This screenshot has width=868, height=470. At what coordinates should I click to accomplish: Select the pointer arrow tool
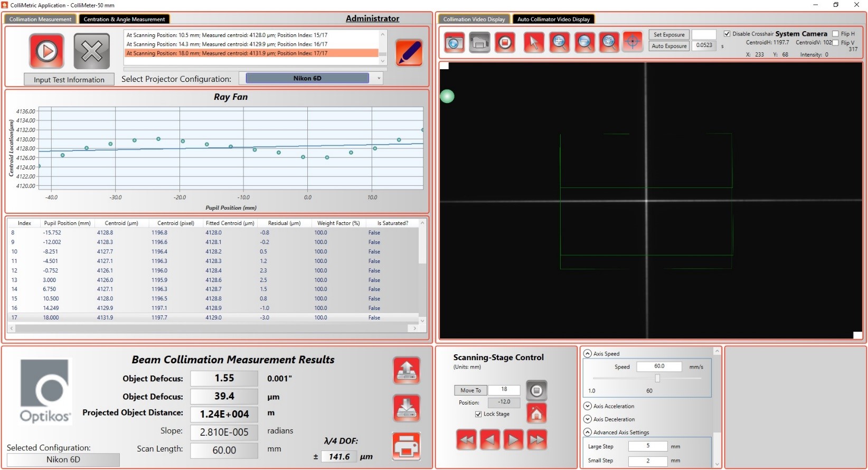tap(534, 42)
